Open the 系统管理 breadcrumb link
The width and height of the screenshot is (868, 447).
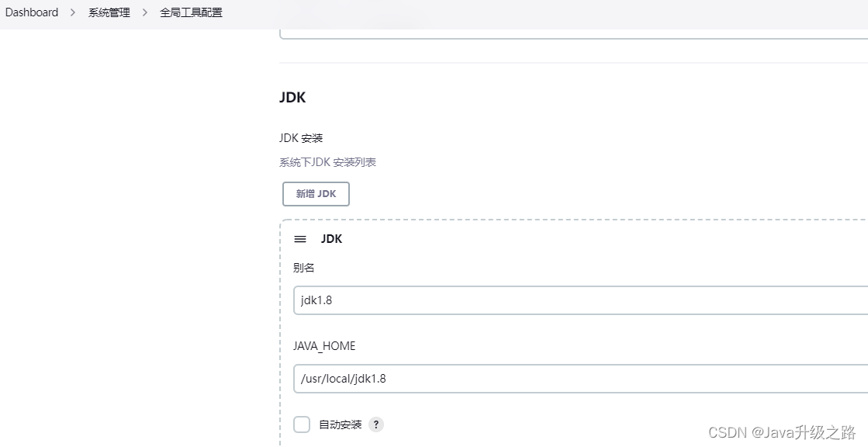click(109, 12)
